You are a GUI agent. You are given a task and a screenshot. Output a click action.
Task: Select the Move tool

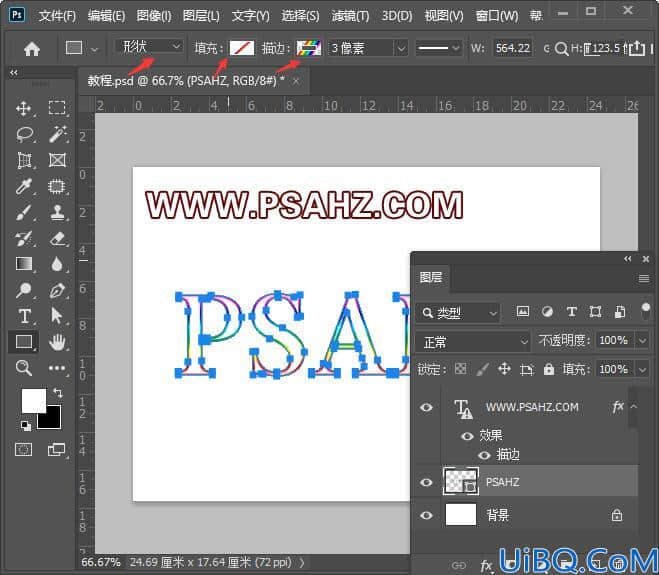point(24,108)
